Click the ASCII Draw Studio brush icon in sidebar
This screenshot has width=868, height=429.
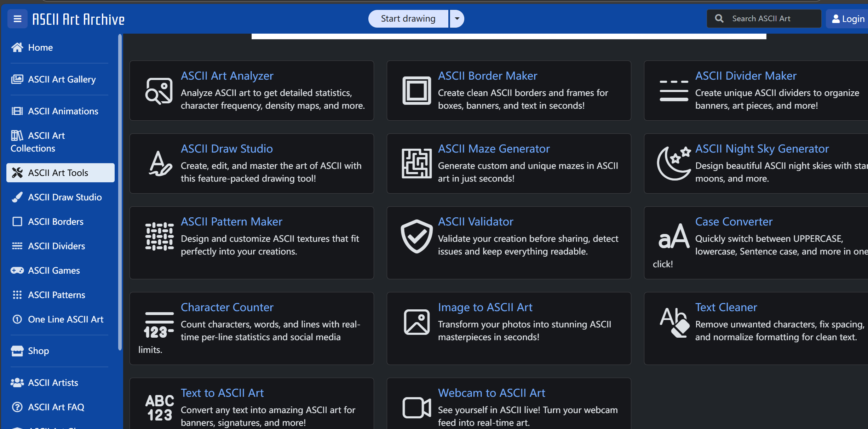(17, 197)
